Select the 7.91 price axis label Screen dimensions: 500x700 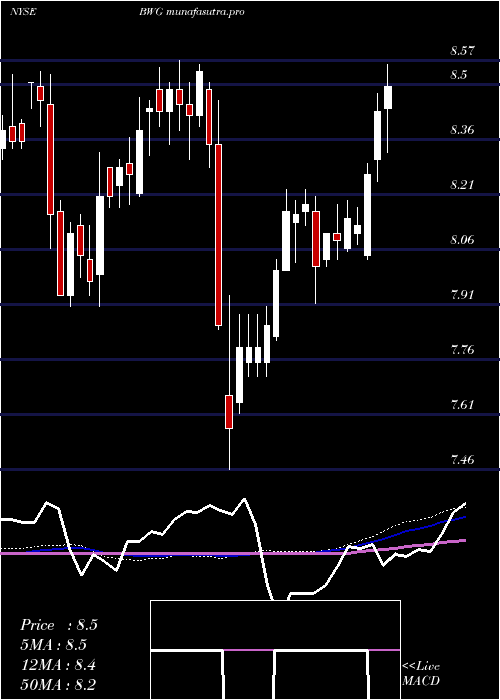point(462,295)
